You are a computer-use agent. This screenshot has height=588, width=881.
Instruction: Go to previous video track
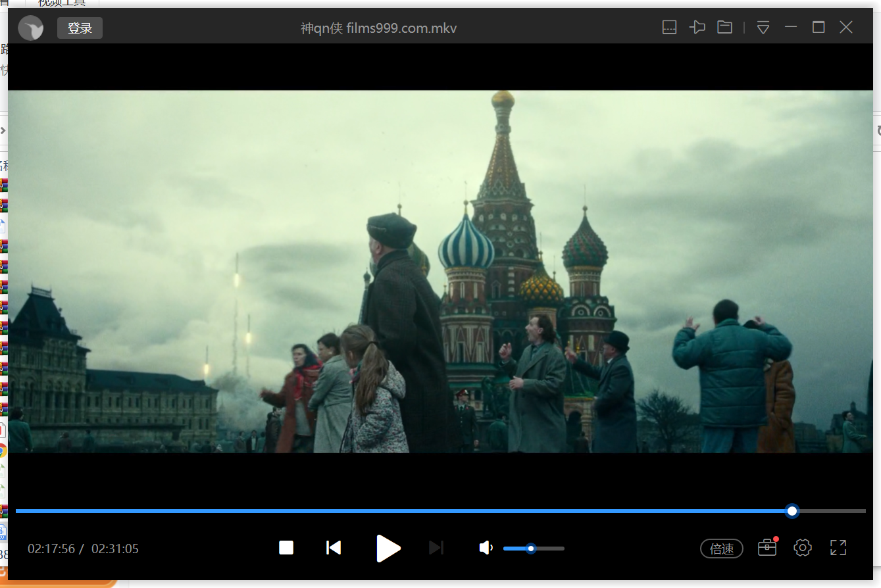(x=334, y=547)
